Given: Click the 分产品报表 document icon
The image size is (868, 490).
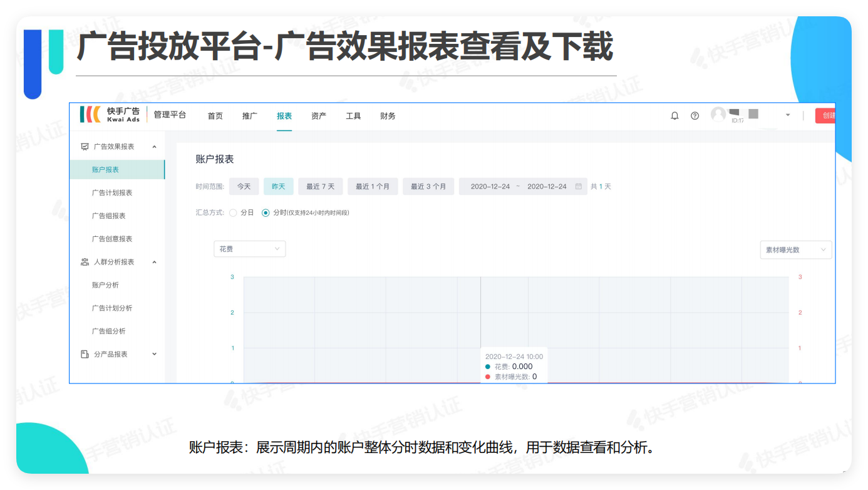Looking at the screenshot, I should coord(85,354).
